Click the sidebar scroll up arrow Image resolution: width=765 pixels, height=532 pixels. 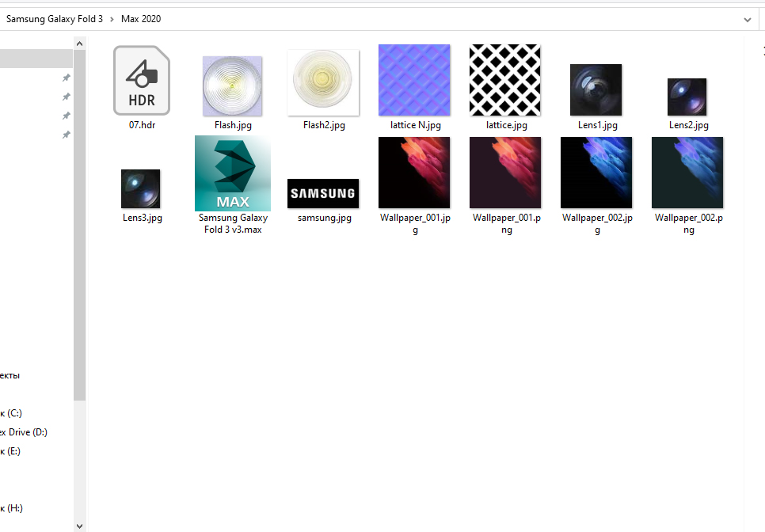point(79,44)
